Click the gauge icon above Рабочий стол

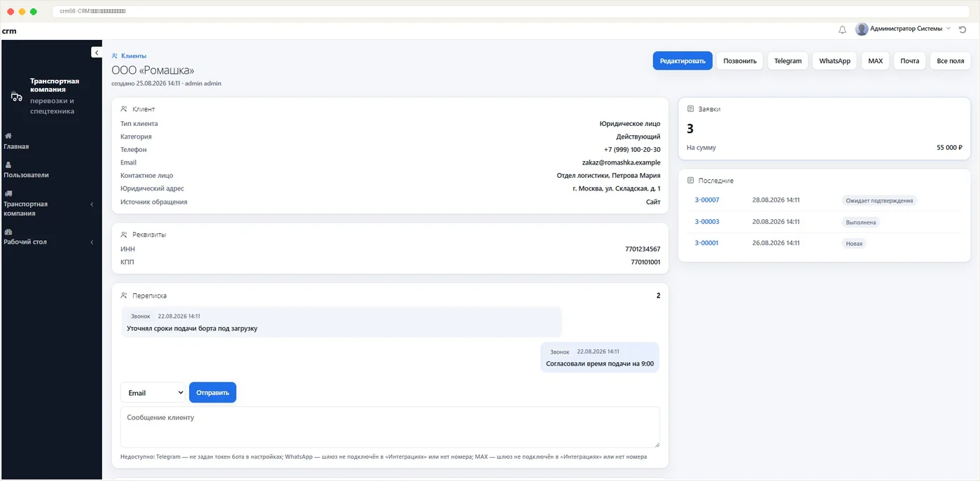coord(8,232)
